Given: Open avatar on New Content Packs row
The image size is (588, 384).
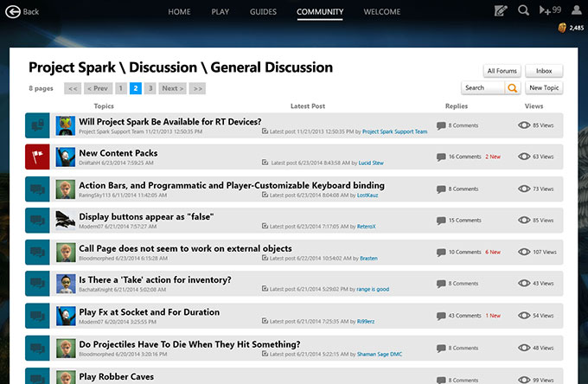Looking at the screenshot, I should (x=66, y=157).
